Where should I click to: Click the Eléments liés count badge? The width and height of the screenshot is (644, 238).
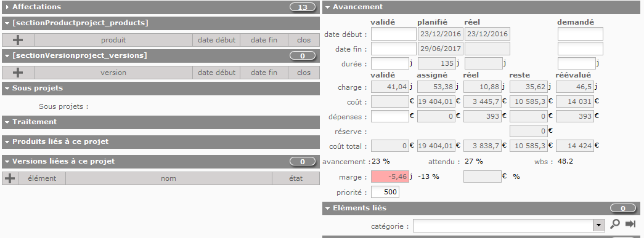click(x=622, y=208)
